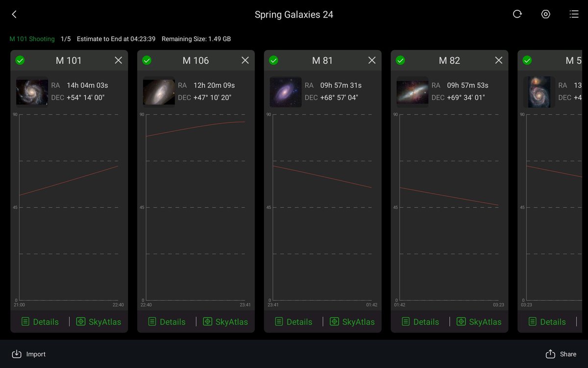Toggle the green check on M 101 card
The image size is (588, 368).
tap(20, 60)
